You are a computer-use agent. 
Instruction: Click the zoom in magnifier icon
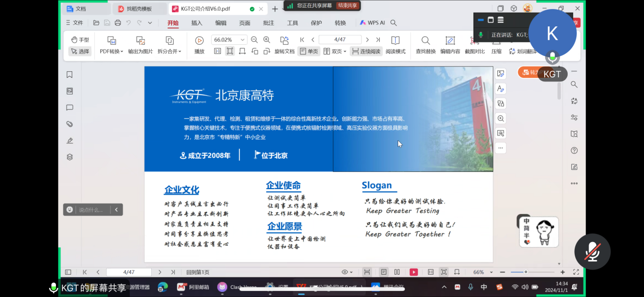(x=266, y=40)
